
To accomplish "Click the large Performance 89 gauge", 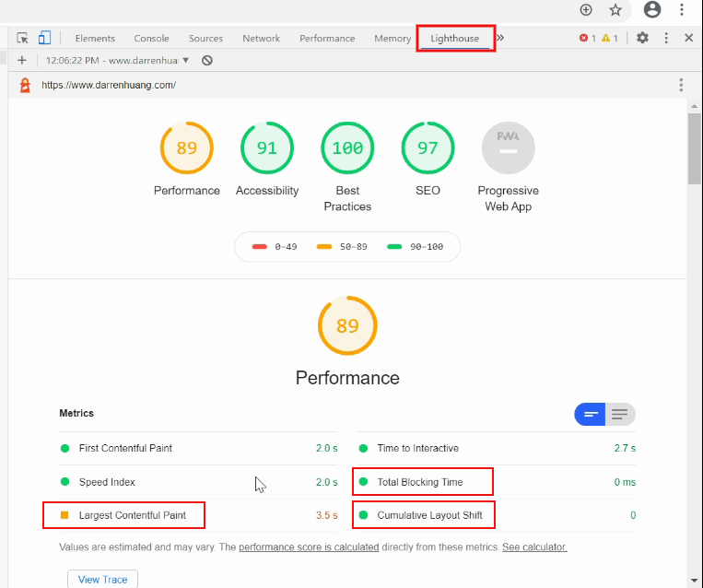I will coord(347,325).
